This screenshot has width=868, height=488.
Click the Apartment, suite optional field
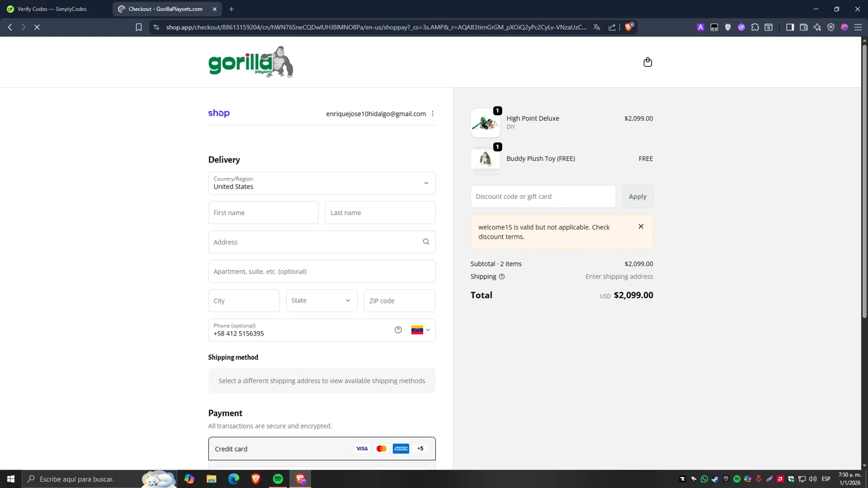point(322,271)
